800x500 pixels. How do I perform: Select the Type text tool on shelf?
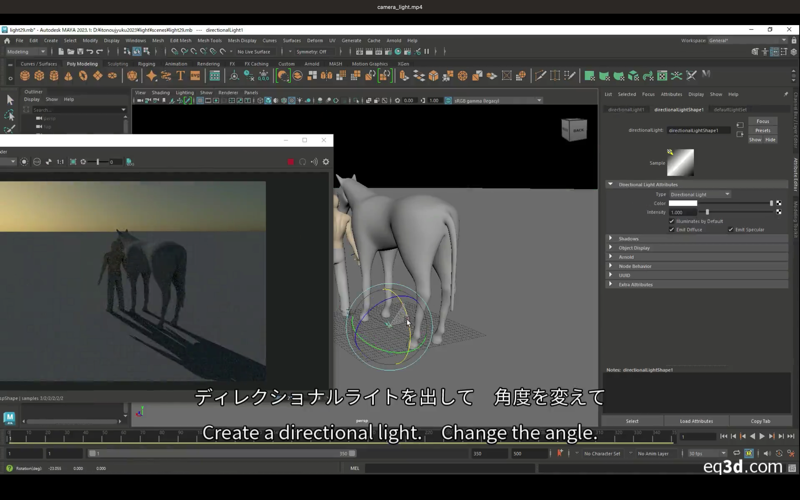tap(180, 76)
